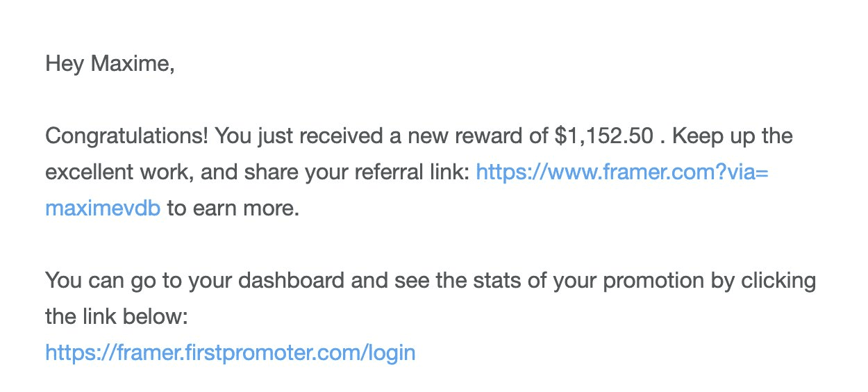Click the "Hey Maxime," greeting
The height and width of the screenshot is (392, 868).
pyautogui.click(x=110, y=64)
